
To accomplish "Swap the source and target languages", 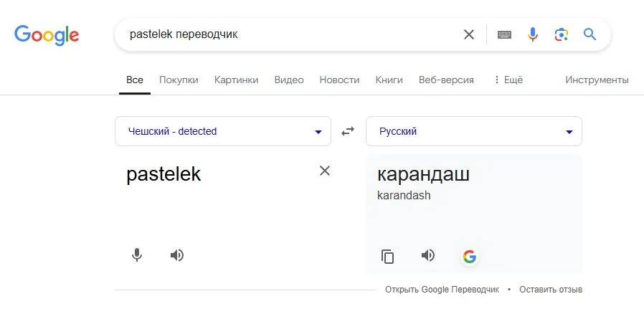I will (x=348, y=131).
